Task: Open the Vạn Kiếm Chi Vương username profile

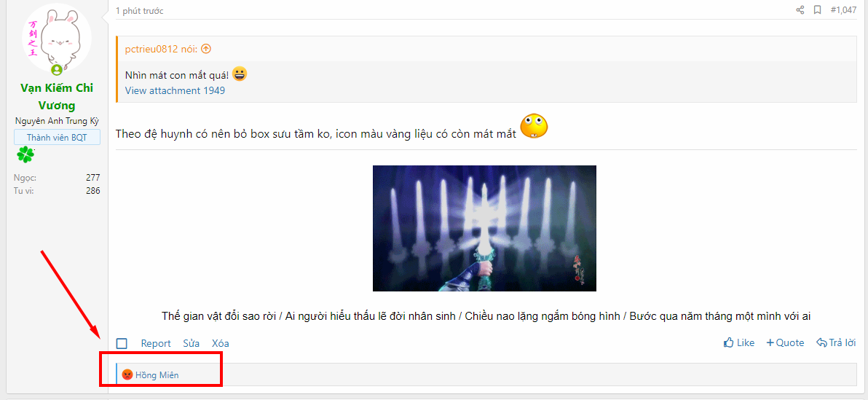Action: pos(57,96)
